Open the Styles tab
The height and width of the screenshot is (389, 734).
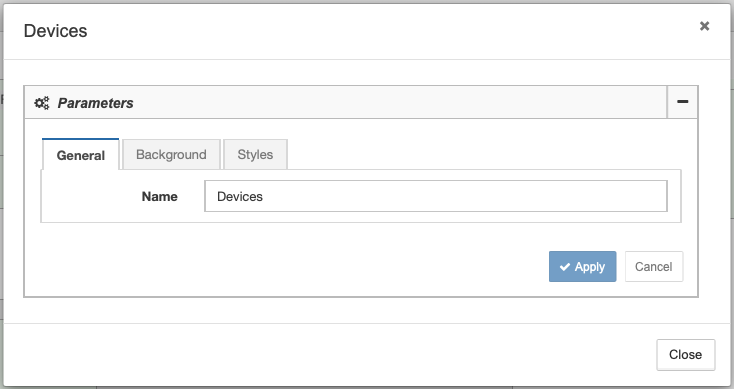(x=255, y=154)
